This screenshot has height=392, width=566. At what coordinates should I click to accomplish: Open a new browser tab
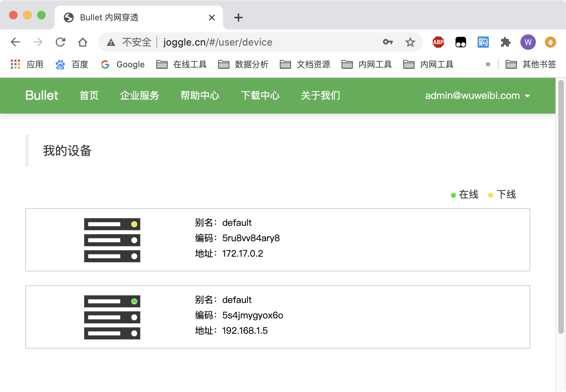click(x=238, y=18)
